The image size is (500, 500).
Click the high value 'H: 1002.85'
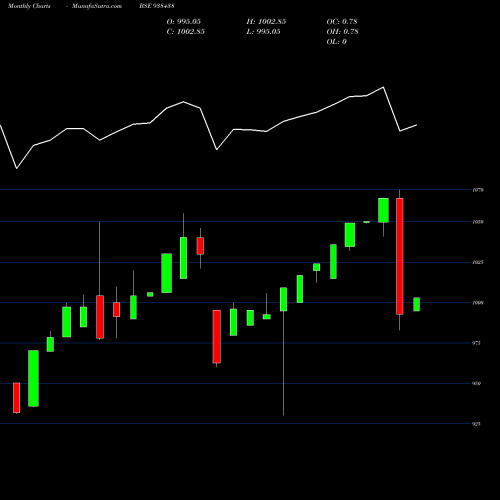[x=266, y=21]
